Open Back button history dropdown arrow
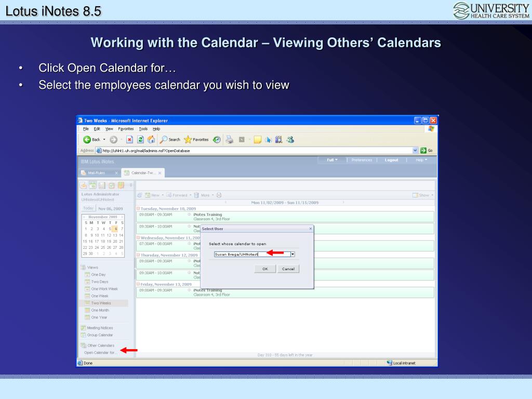 pos(104,139)
